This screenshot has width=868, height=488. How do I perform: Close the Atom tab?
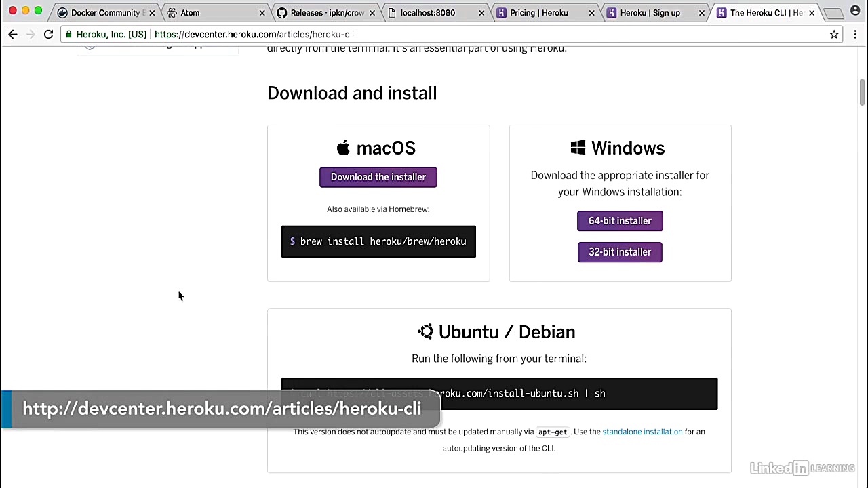click(262, 13)
